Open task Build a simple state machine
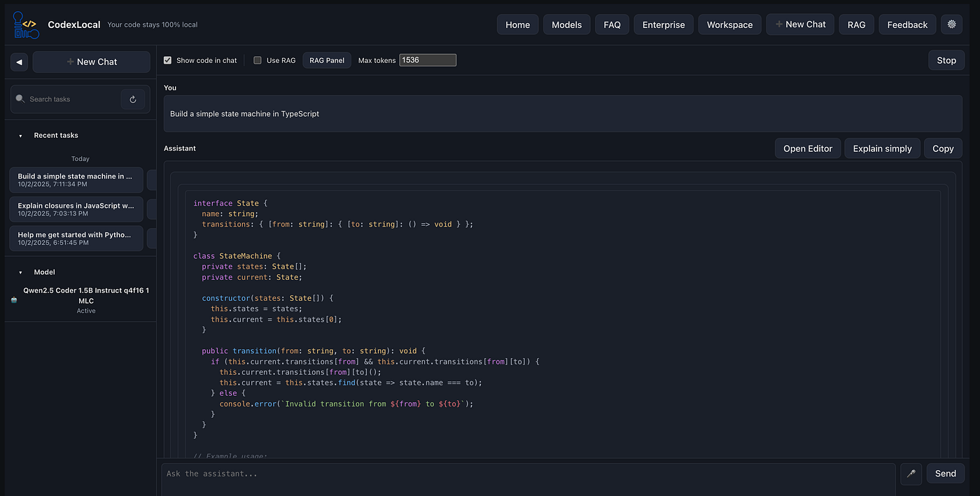The height and width of the screenshot is (496, 980). [x=76, y=180]
